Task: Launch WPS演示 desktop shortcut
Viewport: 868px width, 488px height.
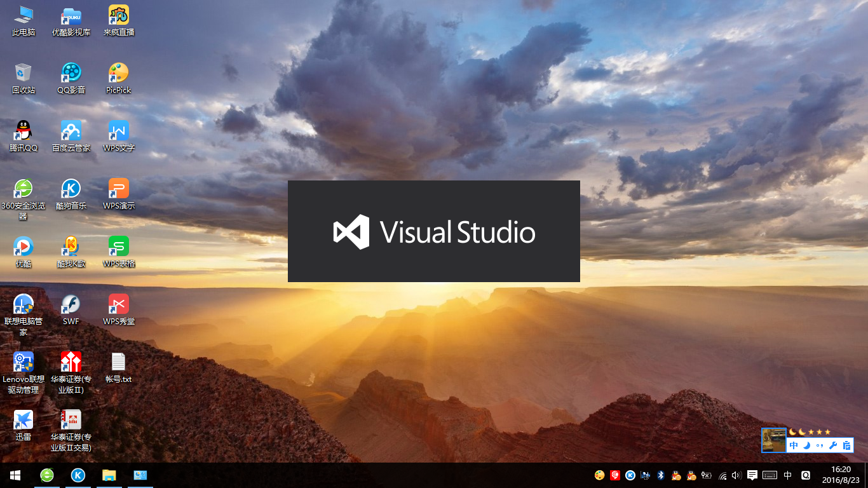Action: click(x=119, y=194)
